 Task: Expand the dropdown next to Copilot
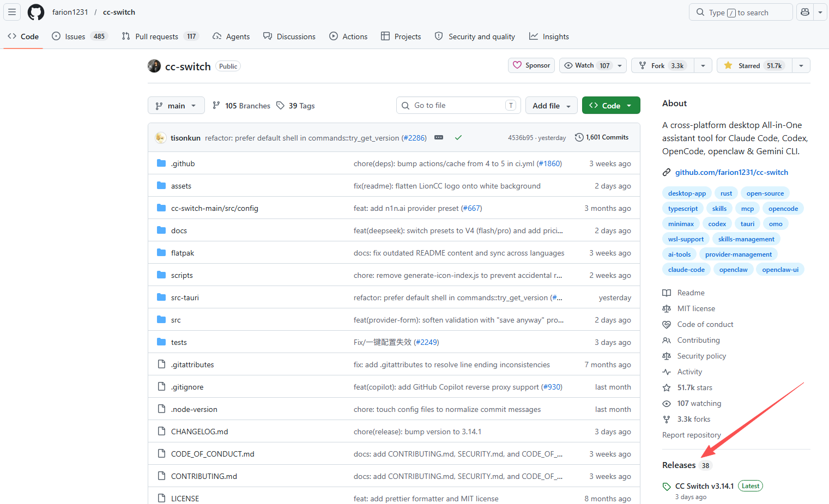(x=820, y=12)
